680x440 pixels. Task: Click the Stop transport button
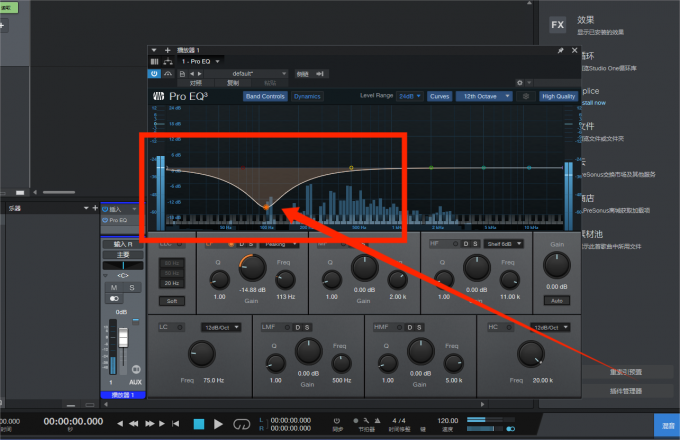coord(199,424)
